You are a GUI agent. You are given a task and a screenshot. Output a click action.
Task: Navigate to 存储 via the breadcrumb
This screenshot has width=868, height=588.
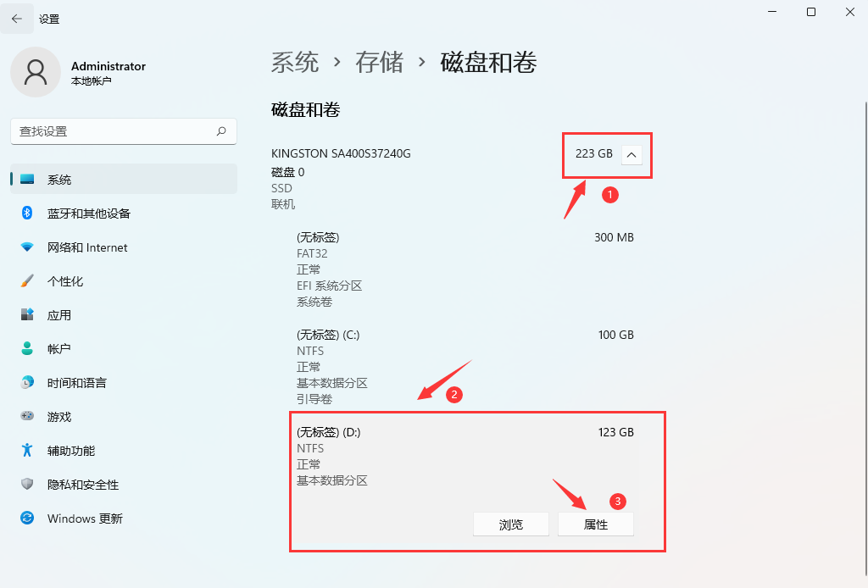tap(379, 62)
